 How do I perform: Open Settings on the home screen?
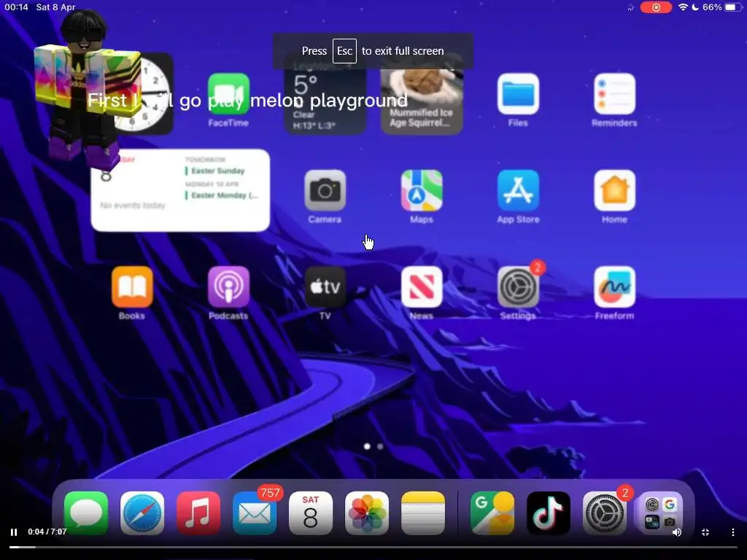coord(518,287)
